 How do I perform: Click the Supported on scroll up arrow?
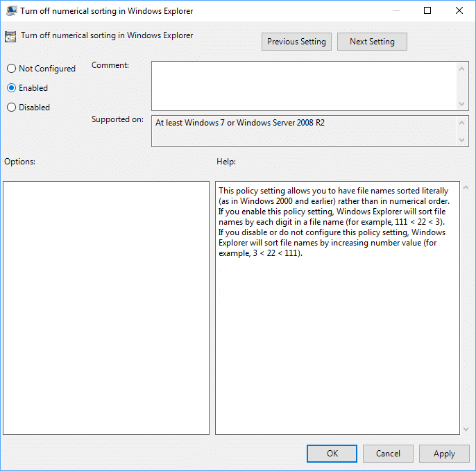click(461, 123)
